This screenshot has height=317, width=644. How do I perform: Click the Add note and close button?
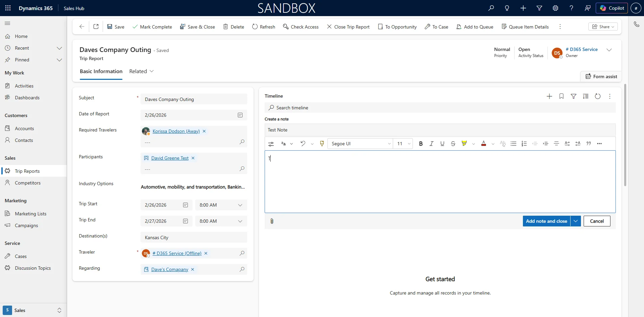[x=546, y=221]
